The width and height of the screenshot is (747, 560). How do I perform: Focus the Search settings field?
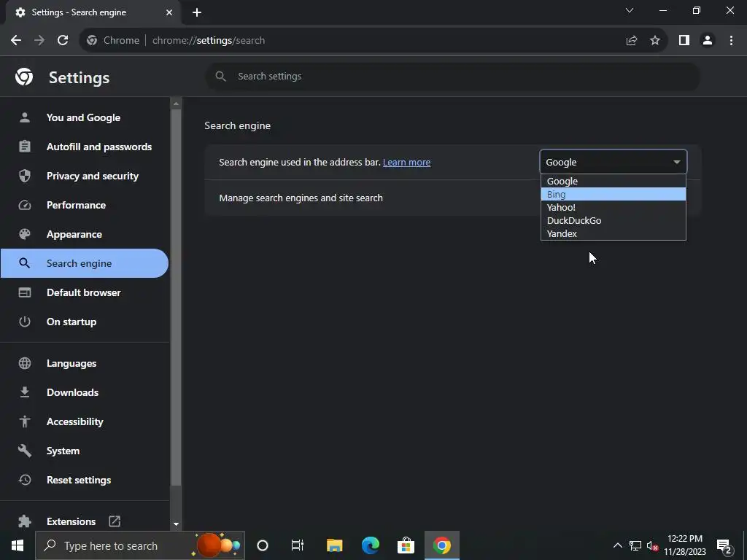[x=452, y=76]
